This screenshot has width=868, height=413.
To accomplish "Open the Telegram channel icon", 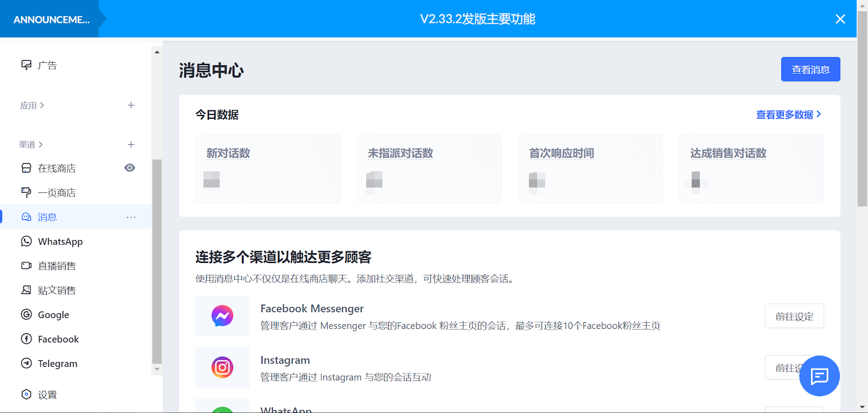I will tap(26, 363).
